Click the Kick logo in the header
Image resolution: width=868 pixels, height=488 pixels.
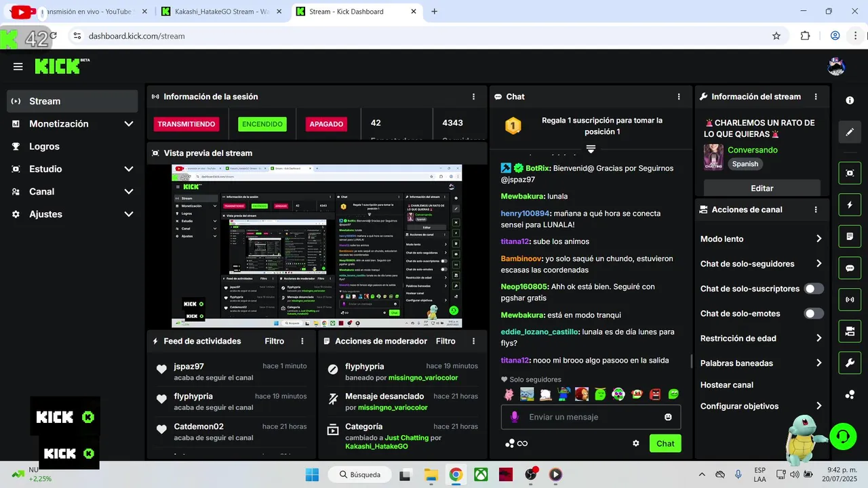coord(62,66)
